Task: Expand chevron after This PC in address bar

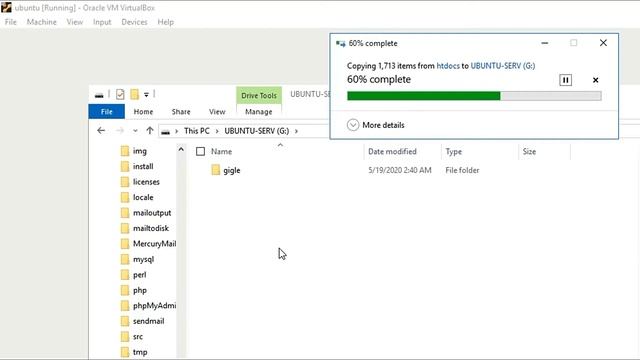Action: click(217, 131)
